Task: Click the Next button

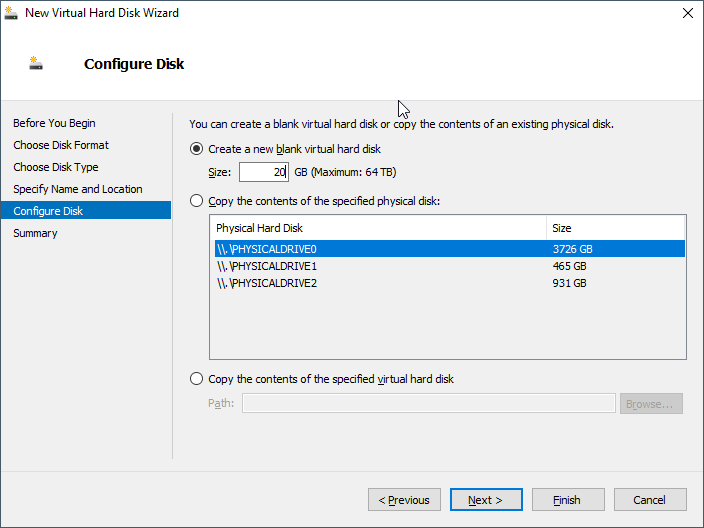Action: (486, 500)
